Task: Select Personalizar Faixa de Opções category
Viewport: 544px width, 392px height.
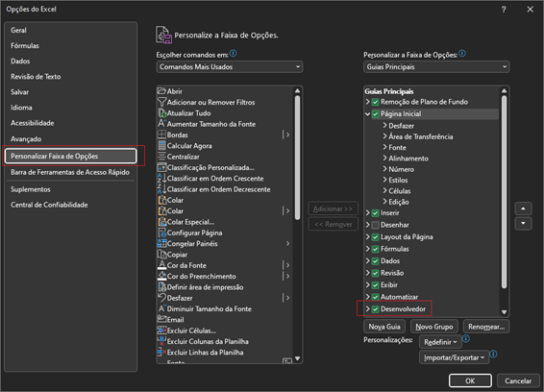Action: click(71, 156)
